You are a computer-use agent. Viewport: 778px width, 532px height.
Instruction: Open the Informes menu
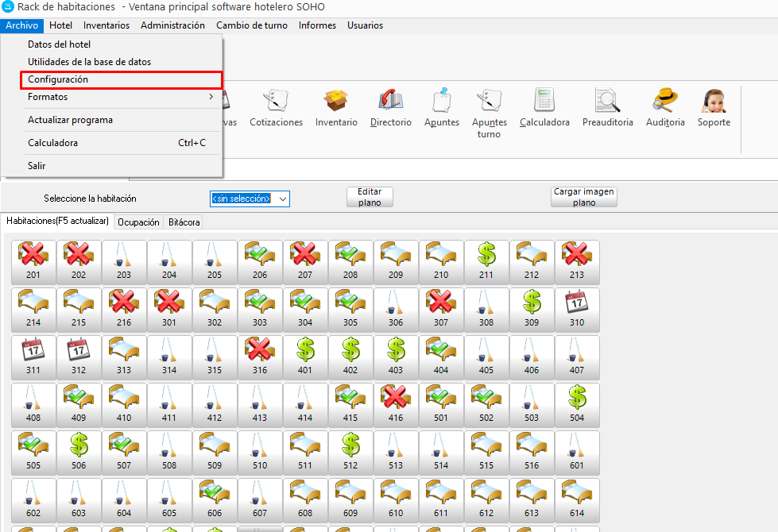tap(317, 25)
